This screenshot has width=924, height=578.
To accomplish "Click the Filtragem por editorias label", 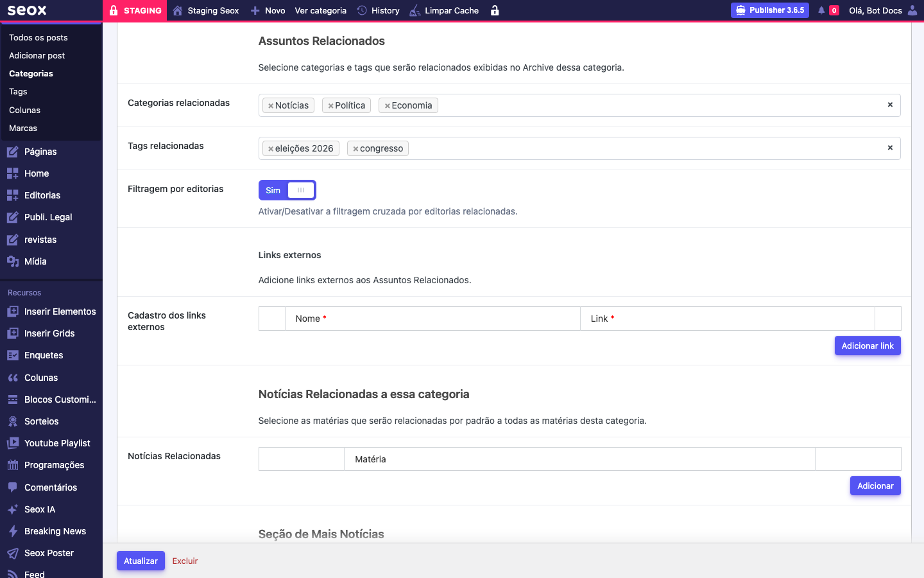I will pyautogui.click(x=175, y=189).
